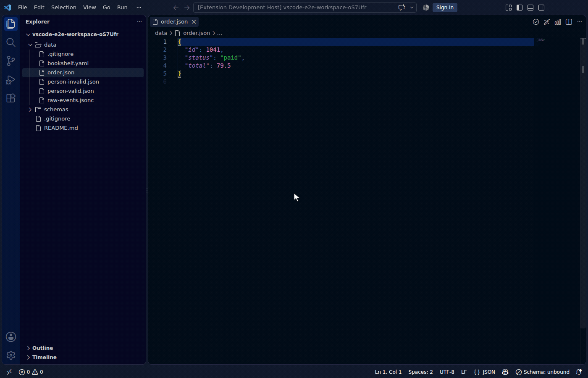Open the Accounts menu icon
The width and height of the screenshot is (588, 378).
click(11, 337)
